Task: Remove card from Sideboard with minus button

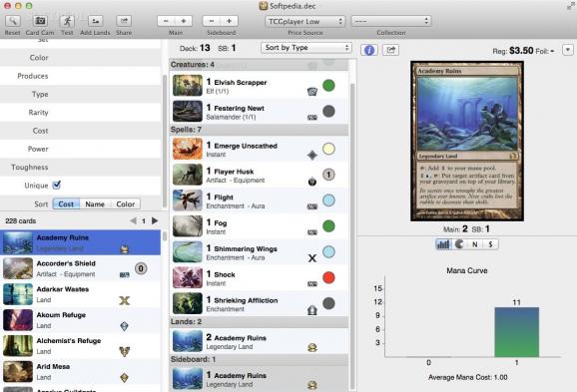Action: click(212, 21)
